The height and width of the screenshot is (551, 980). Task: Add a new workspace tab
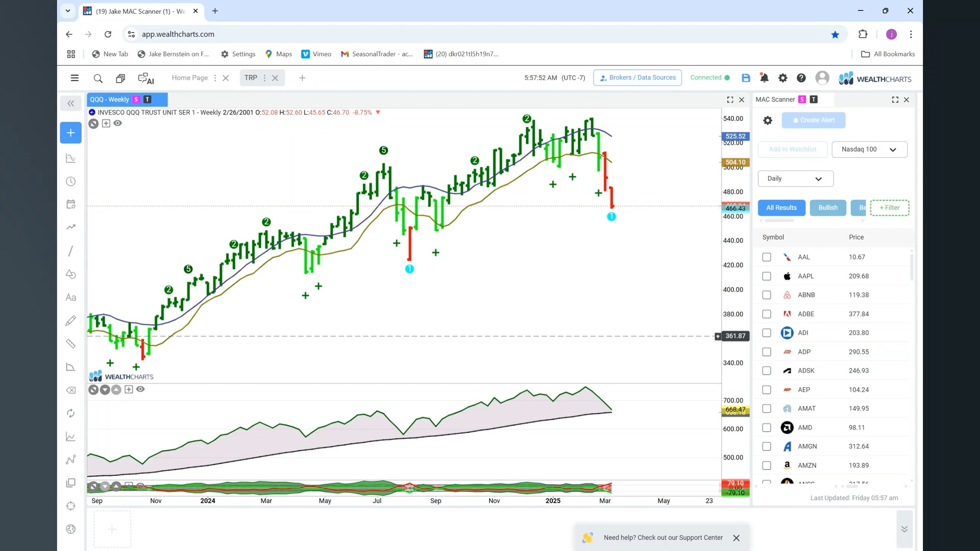pyautogui.click(x=302, y=78)
